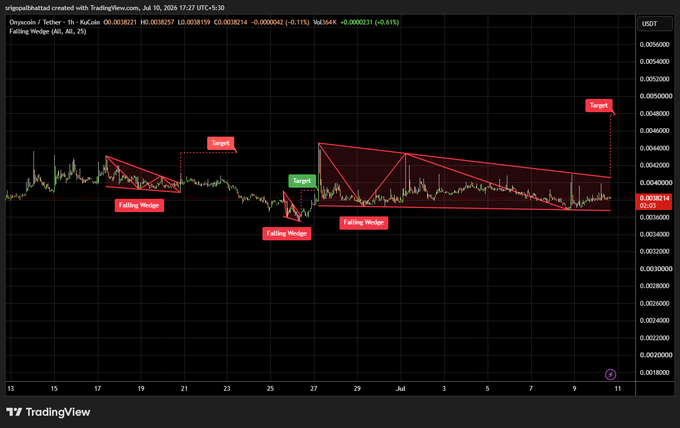Screen dimensions: 680x428
Task: Click the Vol 364K legend value
Action: tap(325, 22)
